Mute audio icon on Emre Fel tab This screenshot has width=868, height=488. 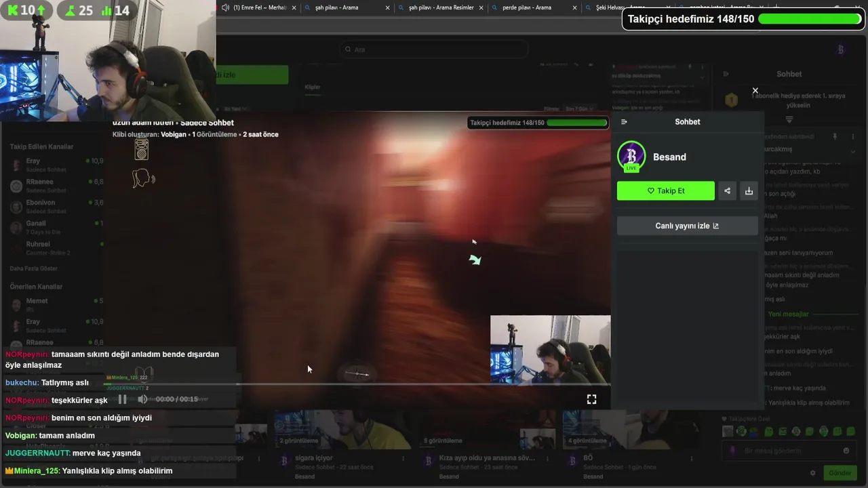pyautogui.click(x=225, y=7)
